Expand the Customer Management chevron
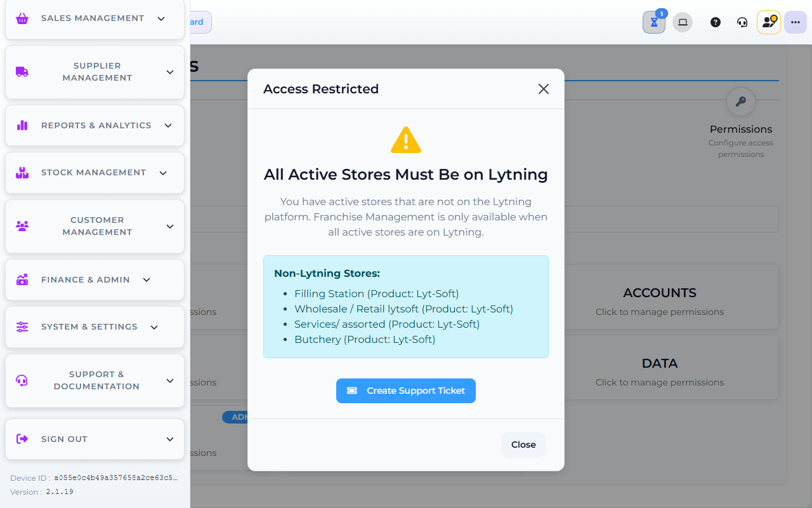812x508 pixels. point(170,226)
